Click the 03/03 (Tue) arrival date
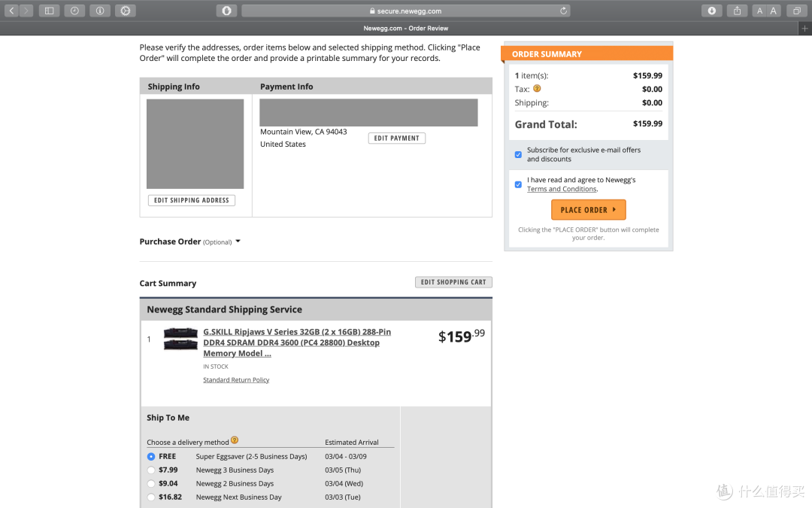812x508 pixels. tap(343, 497)
